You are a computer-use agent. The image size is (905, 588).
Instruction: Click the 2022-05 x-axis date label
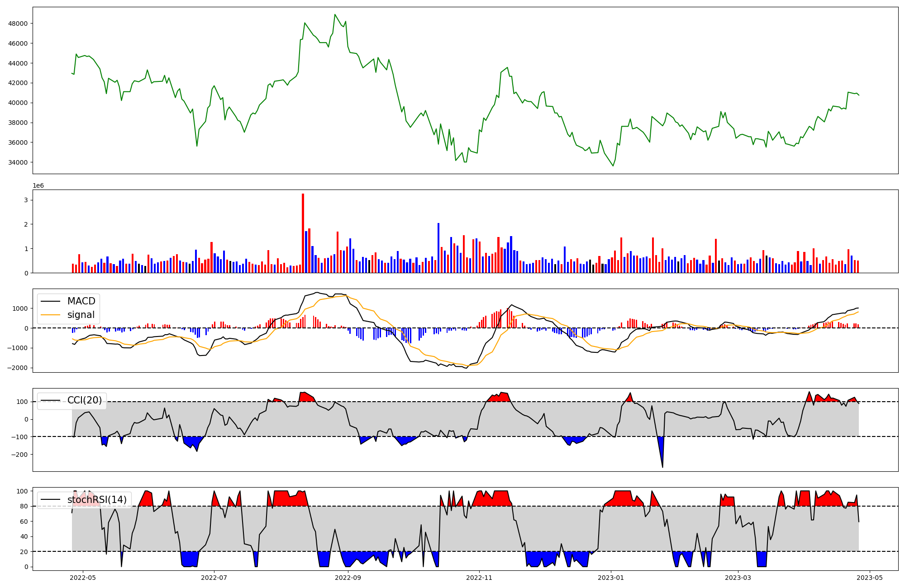83,578
